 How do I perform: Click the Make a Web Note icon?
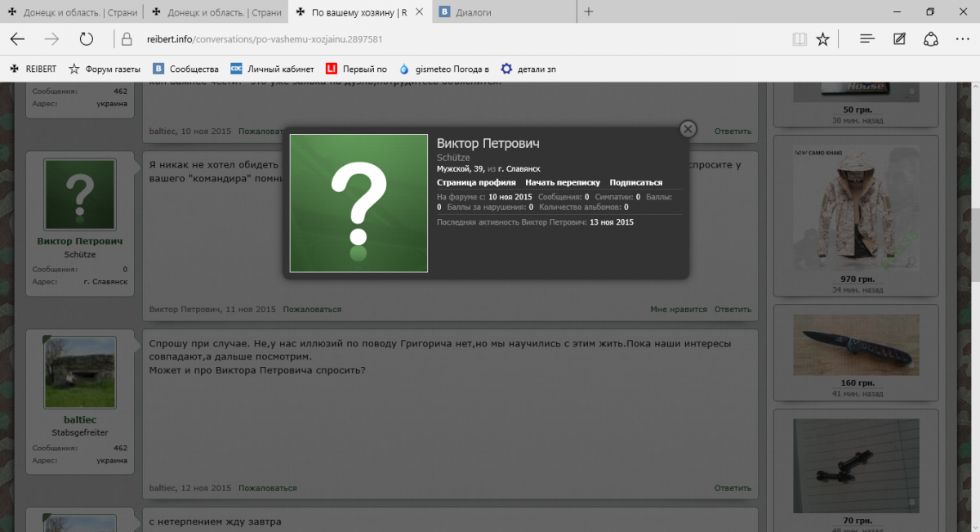[x=899, y=39]
